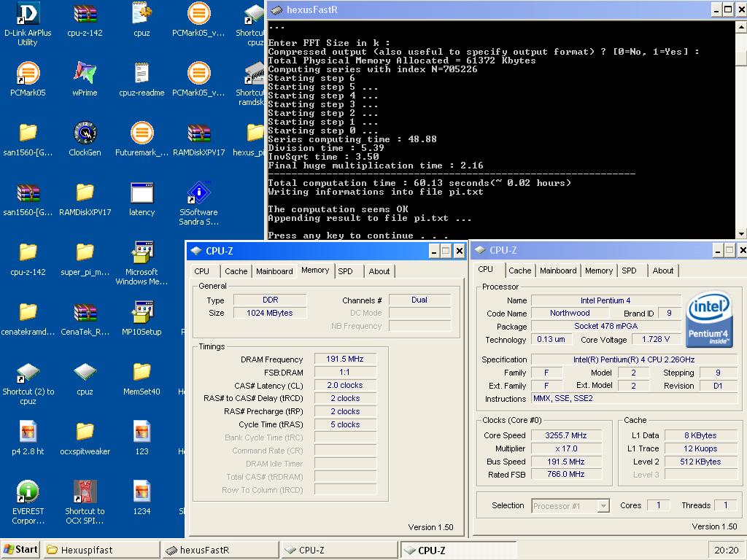Image resolution: width=747 pixels, height=560 pixels.
Task: Click the Rated FSB 766.0 MHz value
Action: click(566, 474)
